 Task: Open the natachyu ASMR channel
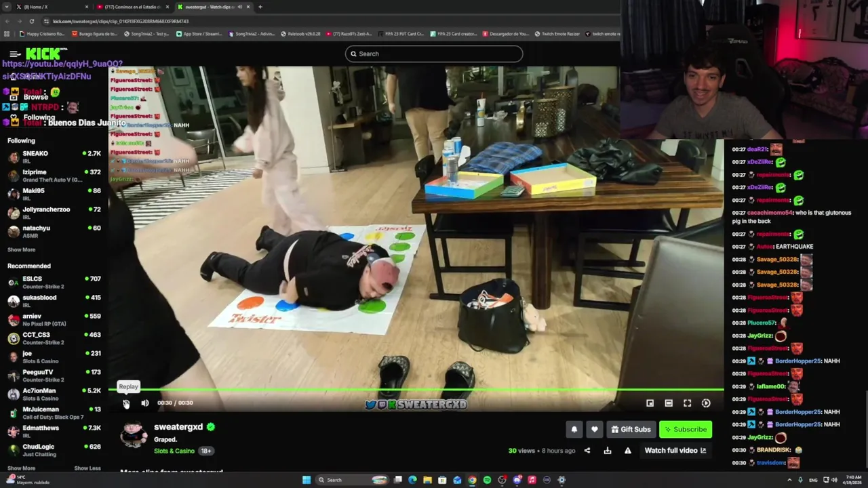pos(54,231)
